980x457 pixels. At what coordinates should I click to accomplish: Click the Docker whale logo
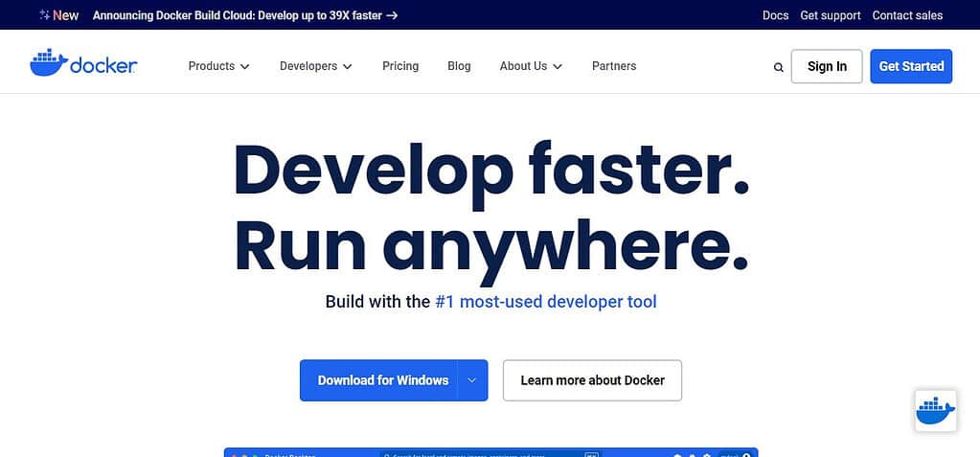83,63
